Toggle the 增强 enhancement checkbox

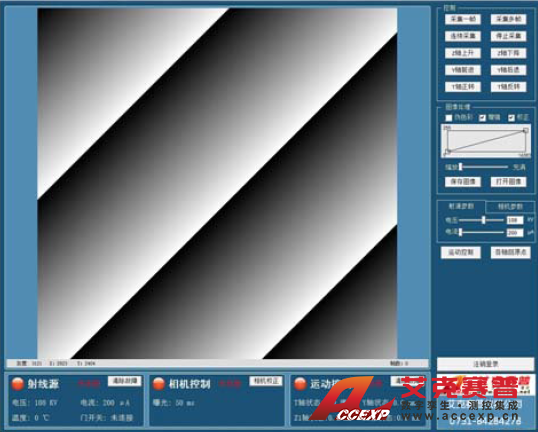482,118
